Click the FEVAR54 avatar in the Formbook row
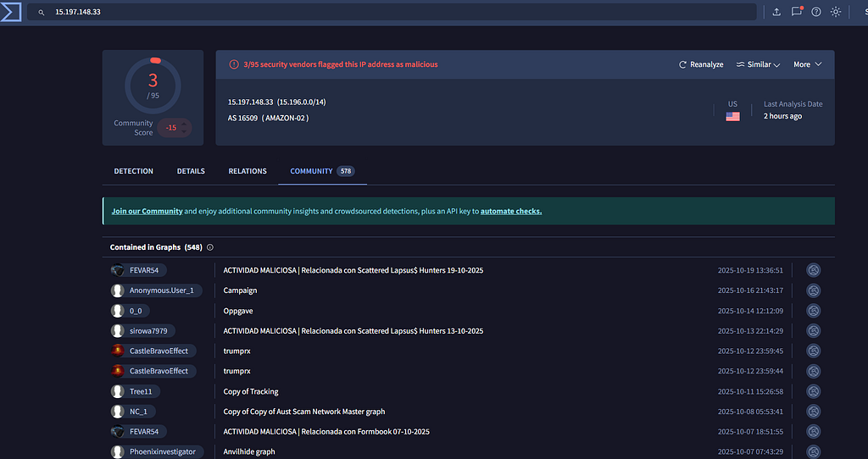 pyautogui.click(x=117, y=431)
